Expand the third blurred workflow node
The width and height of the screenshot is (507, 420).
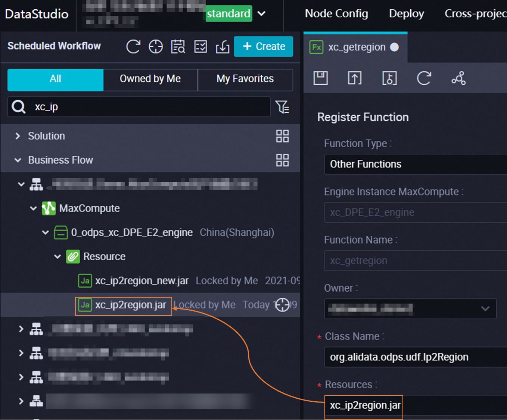pos(21,353)
